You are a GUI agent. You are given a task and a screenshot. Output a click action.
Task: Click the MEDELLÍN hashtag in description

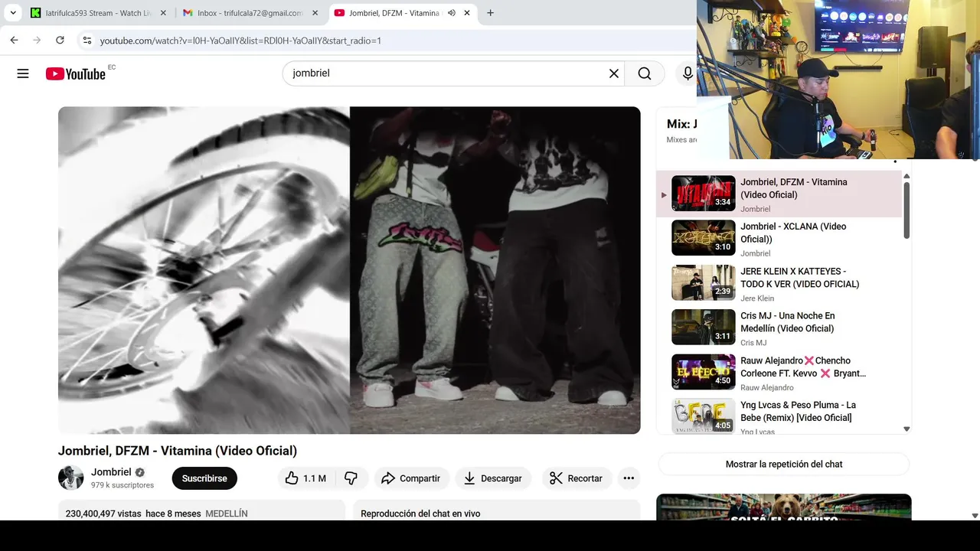click(x=227, y=514)
